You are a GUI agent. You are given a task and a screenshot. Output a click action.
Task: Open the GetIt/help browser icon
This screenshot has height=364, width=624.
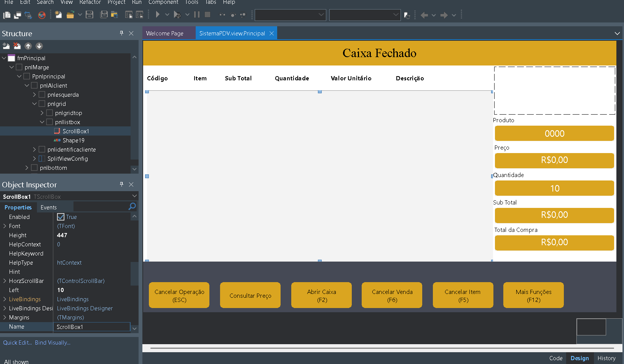point(42,15)
